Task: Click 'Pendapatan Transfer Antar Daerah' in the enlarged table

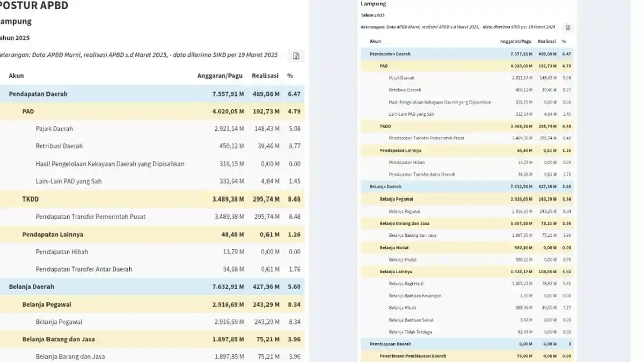Action: pyautogui.click(x=84, y=269)
